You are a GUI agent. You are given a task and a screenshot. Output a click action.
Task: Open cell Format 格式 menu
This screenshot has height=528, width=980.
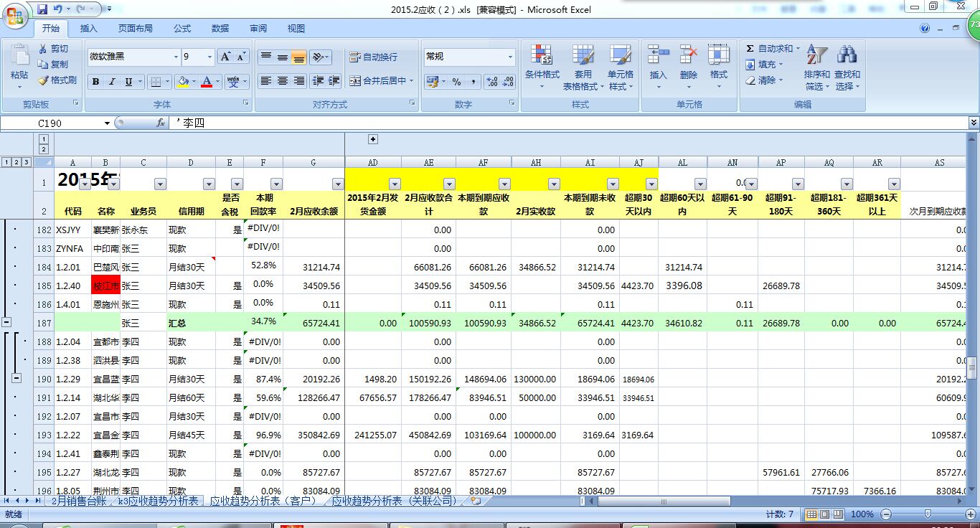[718, 67]
